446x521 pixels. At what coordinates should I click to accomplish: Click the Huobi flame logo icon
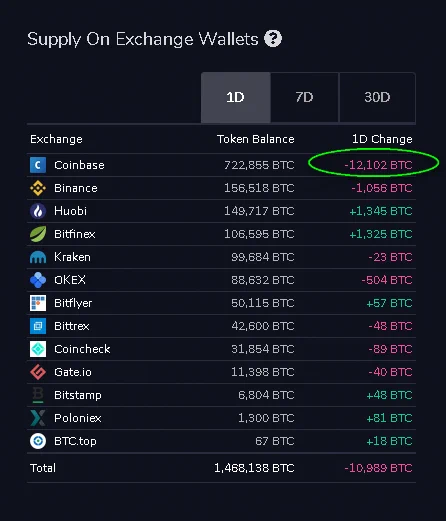pyautogui.click(x=38, y=211)
